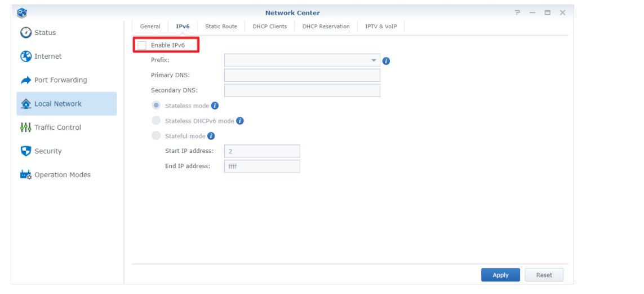Go to the IPTV & VoIP tab
This screenshot has height=294, width=644.
pyautogui.click(x=381, y=27)
